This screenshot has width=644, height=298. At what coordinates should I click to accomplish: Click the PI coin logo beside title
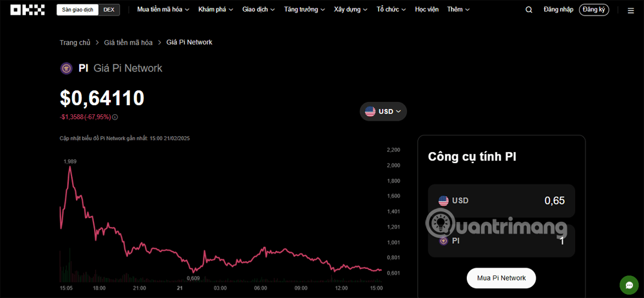click(66, 68)
